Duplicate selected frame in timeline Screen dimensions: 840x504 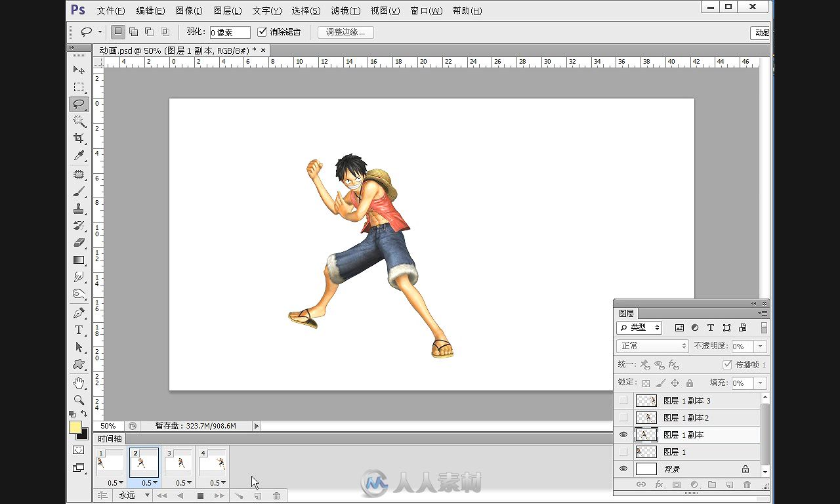258,496
